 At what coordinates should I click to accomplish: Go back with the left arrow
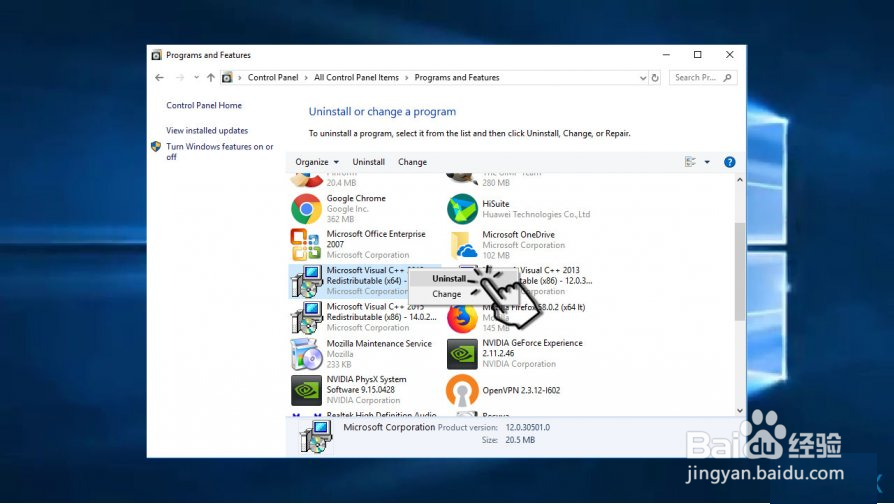[159, 78]
